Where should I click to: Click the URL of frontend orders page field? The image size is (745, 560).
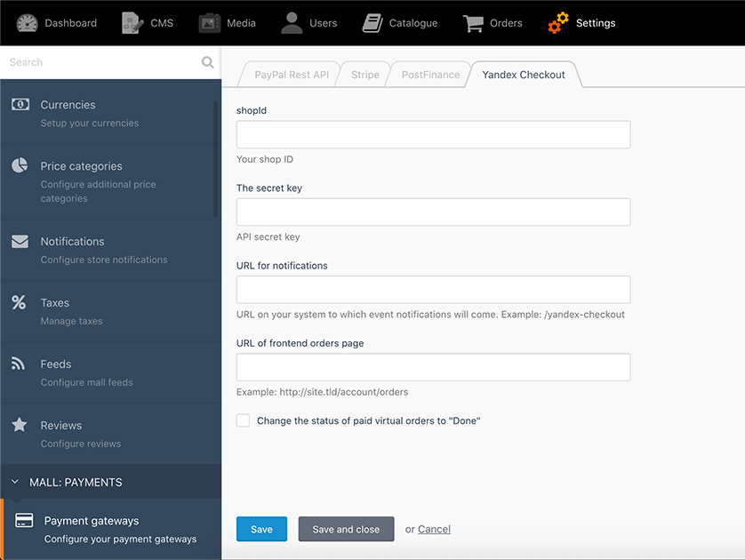pyautogui.click(x=433, y=367)
